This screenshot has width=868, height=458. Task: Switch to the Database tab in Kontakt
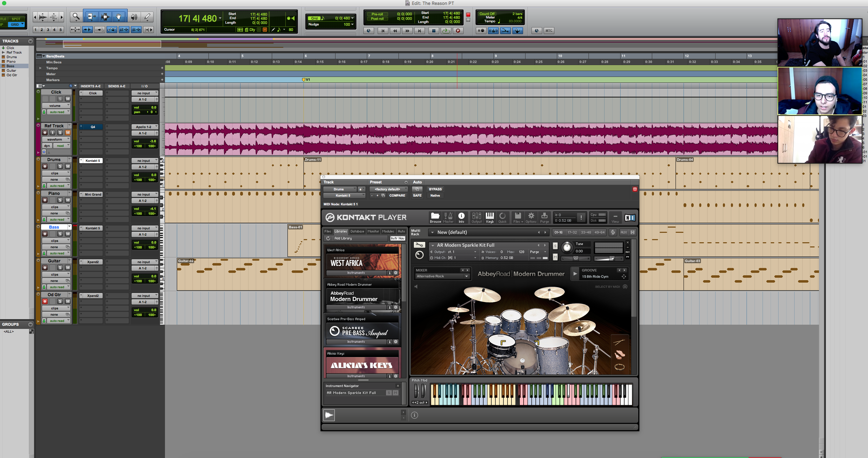(357, 231)
